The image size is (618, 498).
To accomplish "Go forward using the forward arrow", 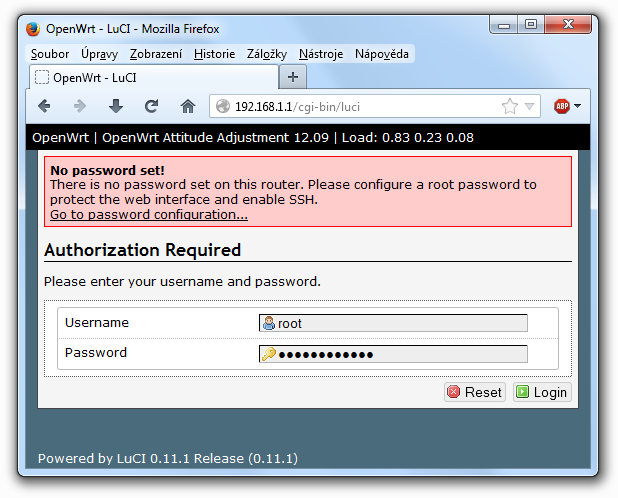I will tap(80, 106).
